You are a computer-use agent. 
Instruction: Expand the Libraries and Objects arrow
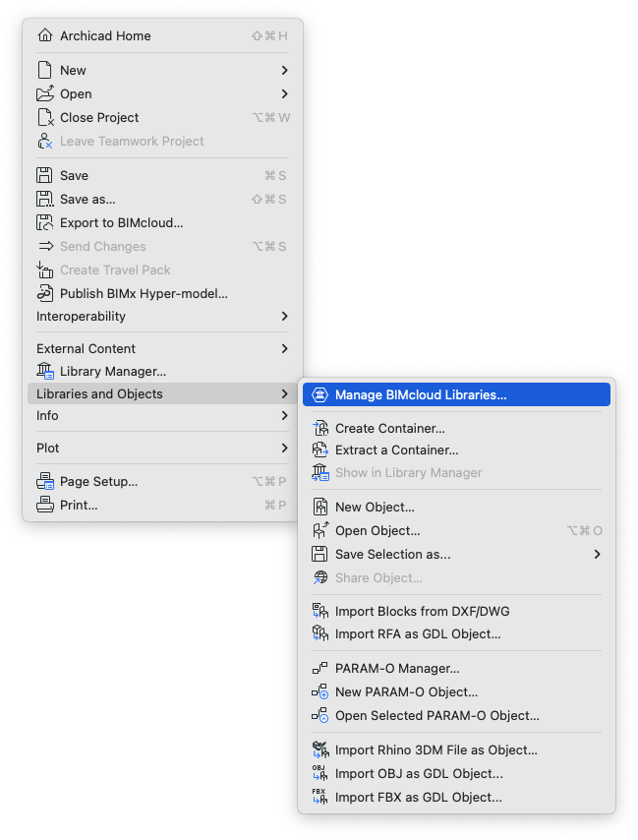(285, 393)
